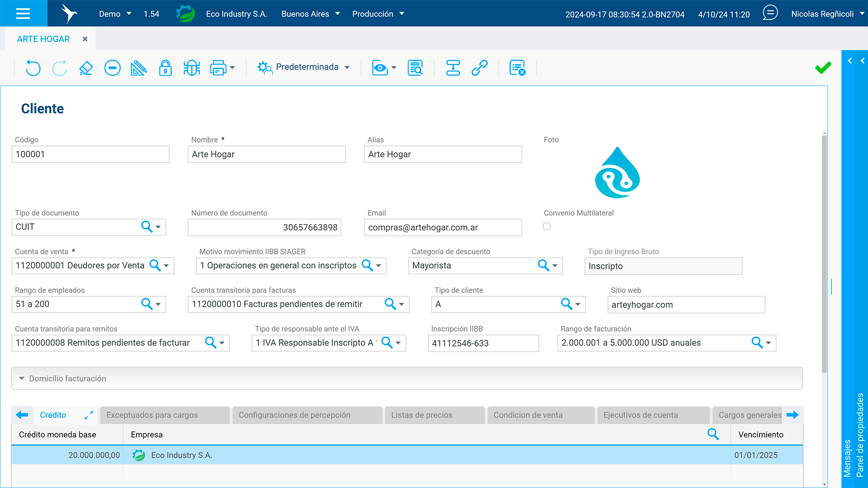Expand Rango de empleados dropdown arrow
This screenshot has height=488, width=868.
click(x=158, y=305)
